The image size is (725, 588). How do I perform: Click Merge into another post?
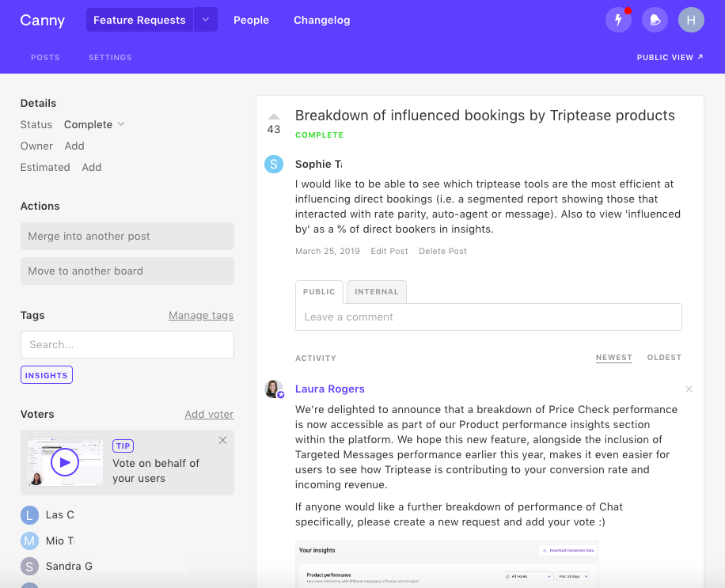click(x=127, y=236)
